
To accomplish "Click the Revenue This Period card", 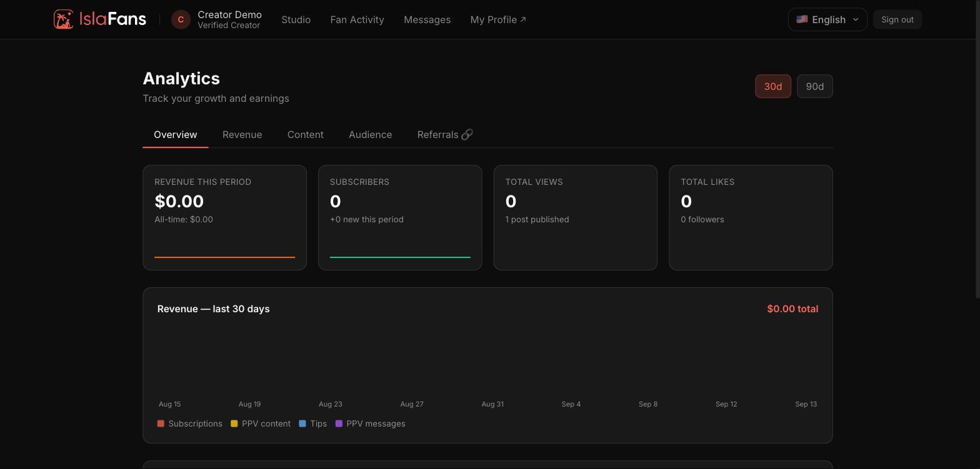I will tap(225, 217).
